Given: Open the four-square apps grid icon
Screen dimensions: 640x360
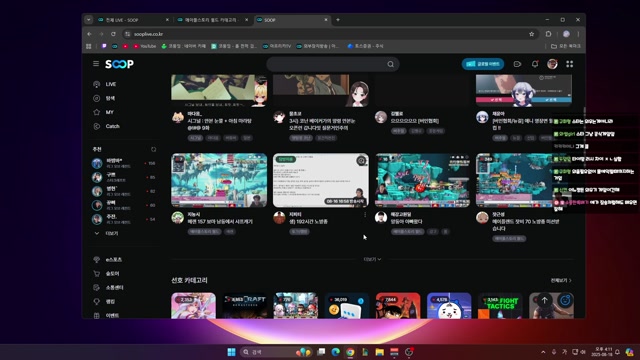Looking at the screenshot, I should (x=569, y=64).
